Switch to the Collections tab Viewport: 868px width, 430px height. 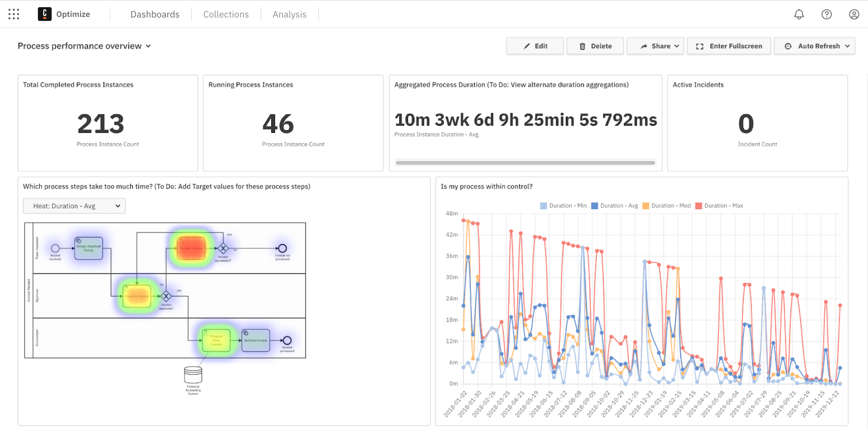(x=226, y=14)
